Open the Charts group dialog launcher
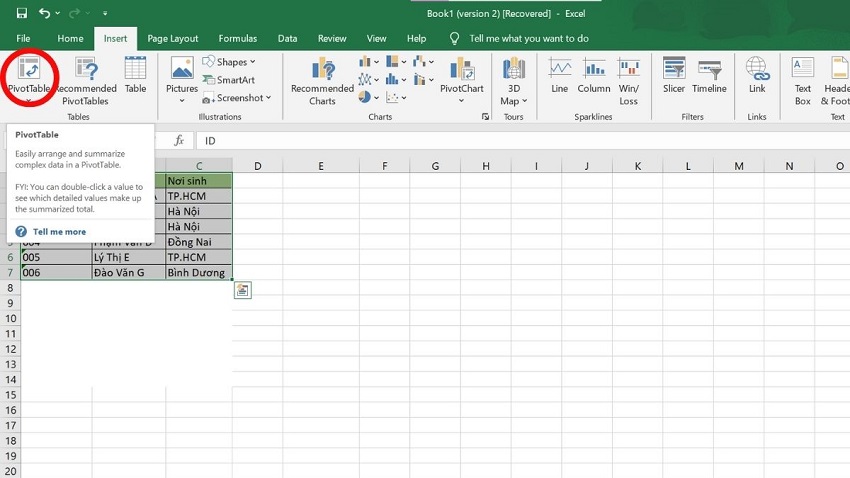Image resolution: width=850 pixels, height=478 pixels. pyautogui.click(x=486, y=117)
